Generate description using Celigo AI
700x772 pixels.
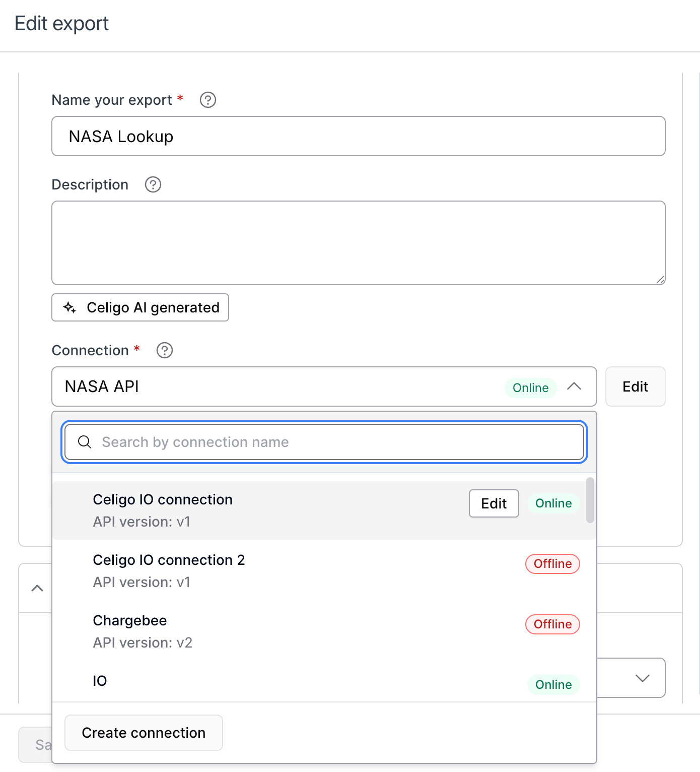140,307
